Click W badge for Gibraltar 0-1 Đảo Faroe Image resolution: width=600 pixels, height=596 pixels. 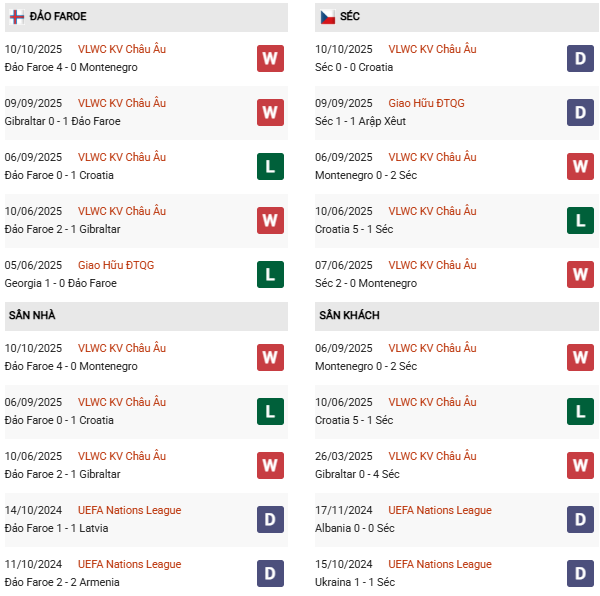tap(270, 112)
